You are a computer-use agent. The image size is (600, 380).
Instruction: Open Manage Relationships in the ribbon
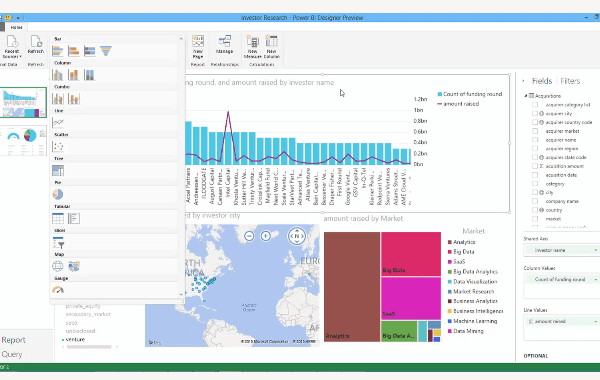224,45
